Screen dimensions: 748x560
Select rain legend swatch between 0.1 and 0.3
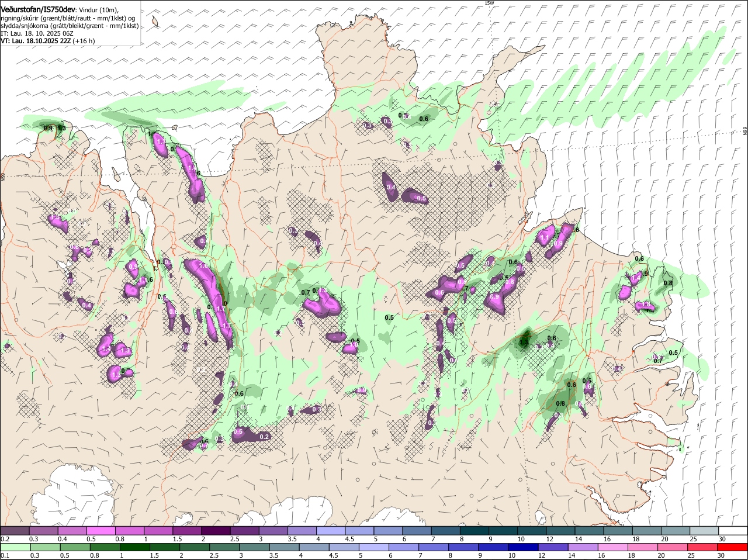click(x=15, y=547)
